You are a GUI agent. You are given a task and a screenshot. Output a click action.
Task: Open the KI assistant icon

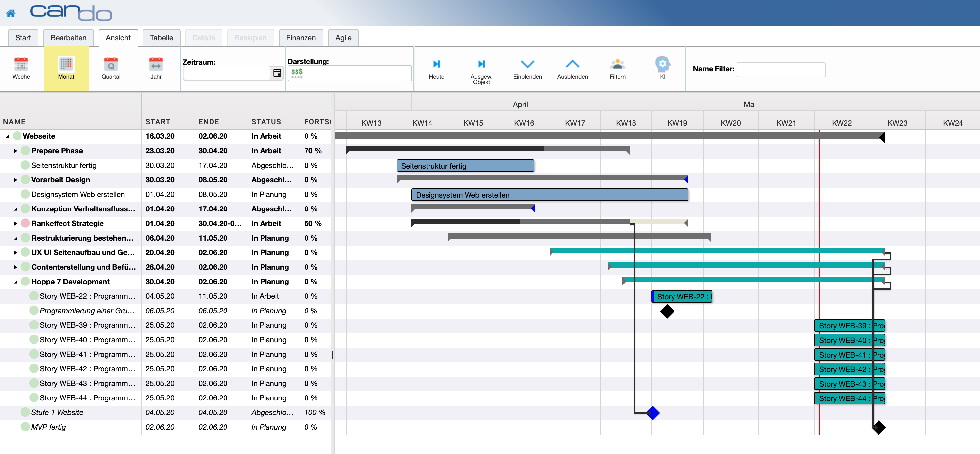pos(662,64)
